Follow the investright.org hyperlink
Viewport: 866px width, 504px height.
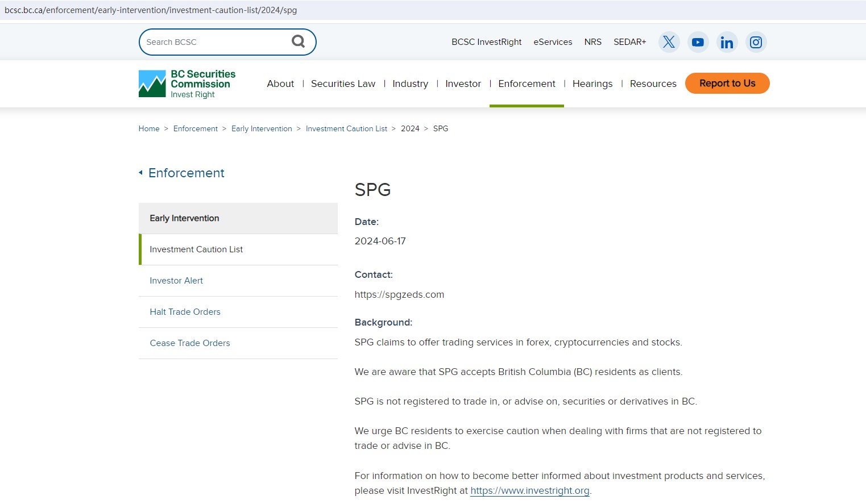[x=529, y=490]
